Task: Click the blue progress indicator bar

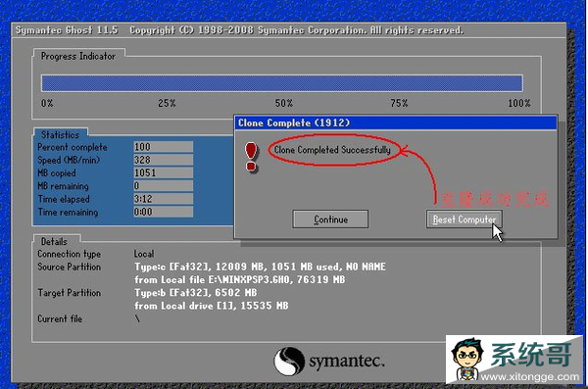Action: tap(282, 83)
